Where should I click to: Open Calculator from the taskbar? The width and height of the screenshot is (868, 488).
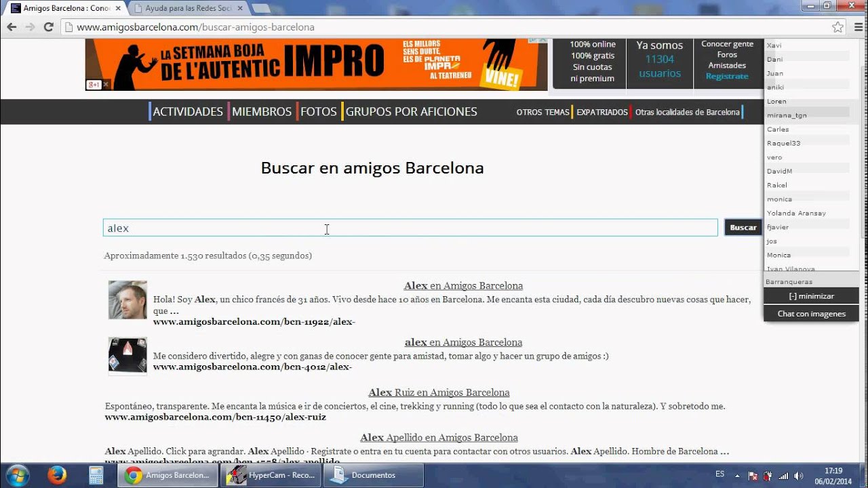pos(96,476)
